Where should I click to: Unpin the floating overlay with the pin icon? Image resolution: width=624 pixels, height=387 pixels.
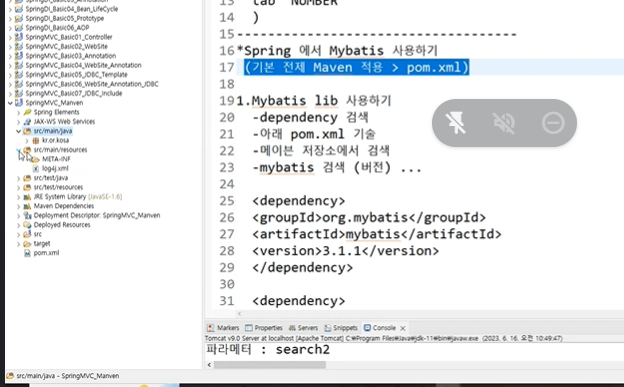click(455, 123)
